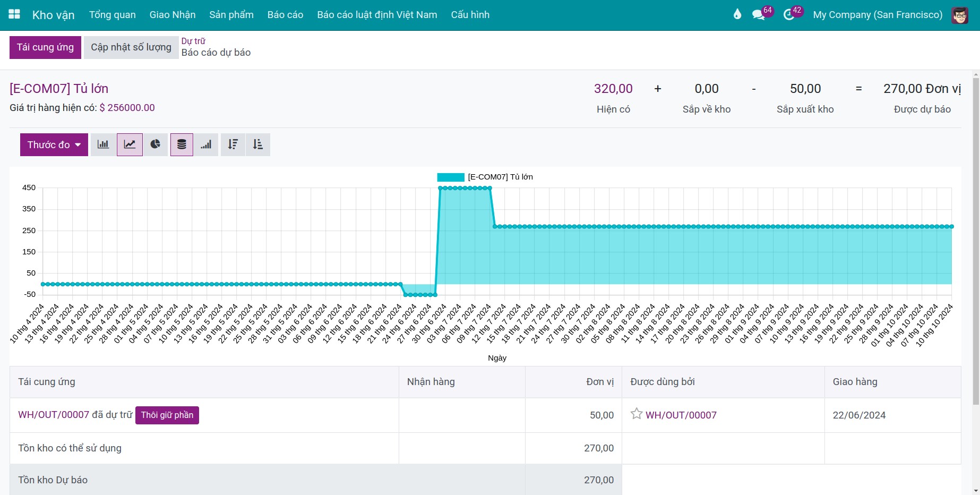Open the messages icon with badge 64

coord(759,15)
